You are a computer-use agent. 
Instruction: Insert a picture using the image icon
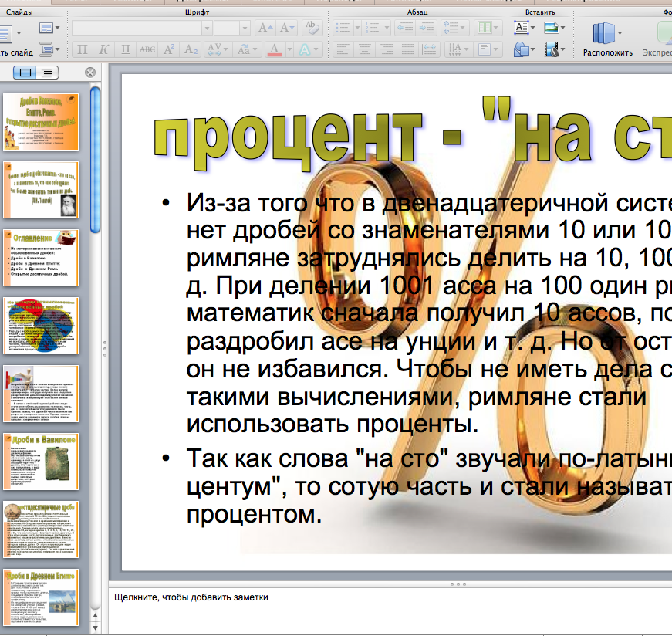click(551, 29)
